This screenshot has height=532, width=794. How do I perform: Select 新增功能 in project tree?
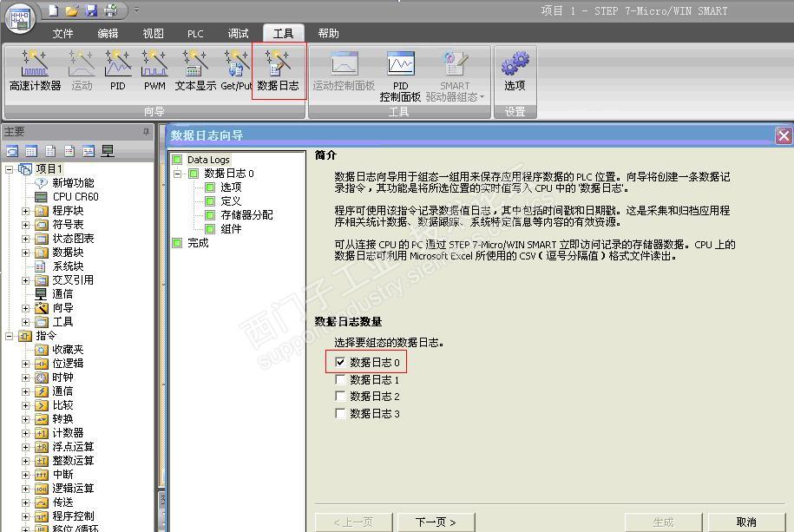point(73,183)
